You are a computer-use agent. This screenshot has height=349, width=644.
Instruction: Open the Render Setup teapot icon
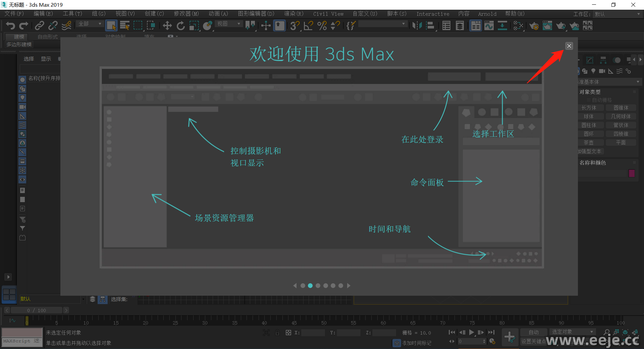pyautogui.click(x=534, y=26)
